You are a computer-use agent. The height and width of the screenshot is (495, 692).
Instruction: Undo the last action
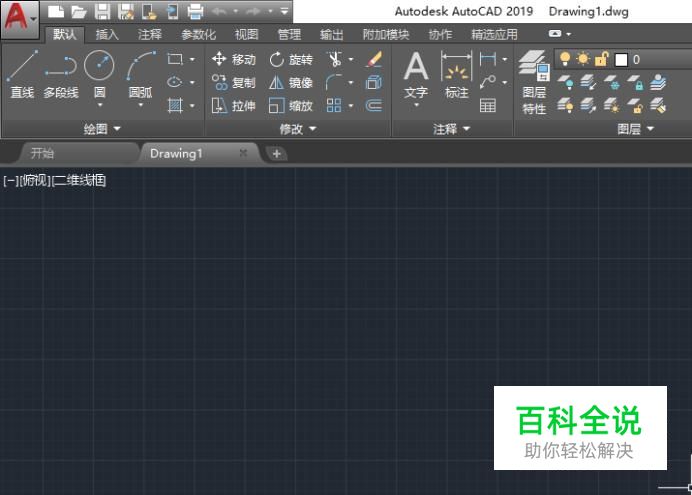point(219,11)
